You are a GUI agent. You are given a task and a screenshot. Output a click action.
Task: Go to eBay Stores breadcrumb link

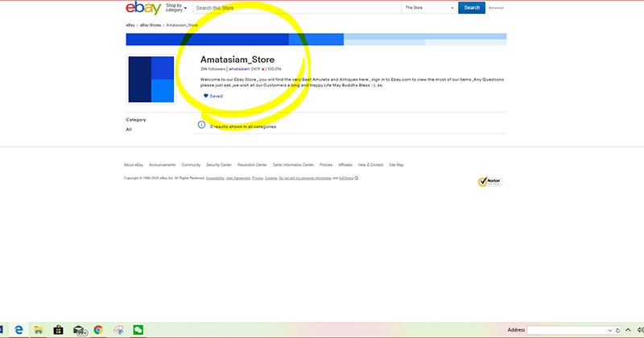(150, 25)
